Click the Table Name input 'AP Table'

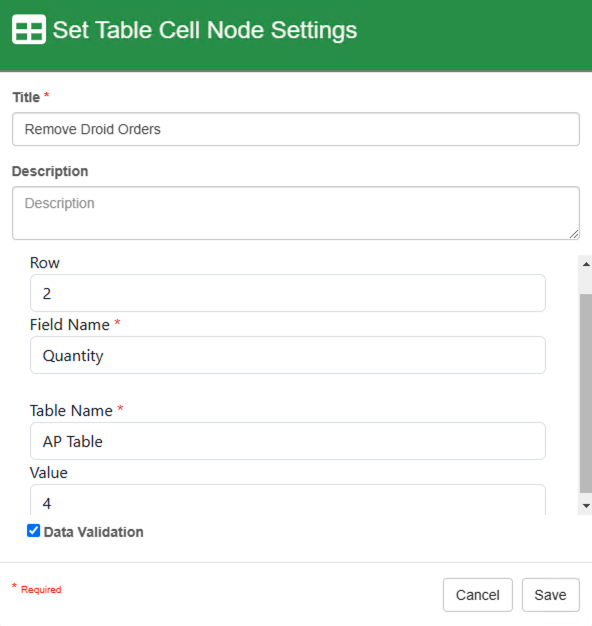[x=288, y=441]
